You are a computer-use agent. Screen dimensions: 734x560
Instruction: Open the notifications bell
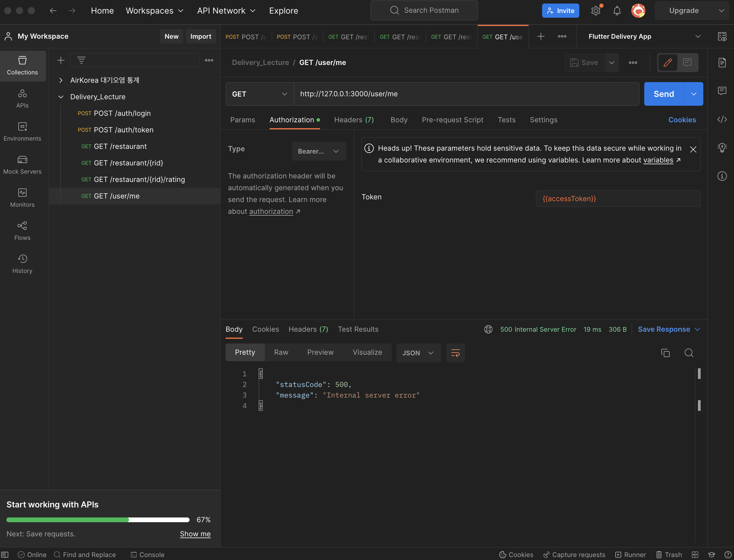pyautogui.click(x=617, y=11)
